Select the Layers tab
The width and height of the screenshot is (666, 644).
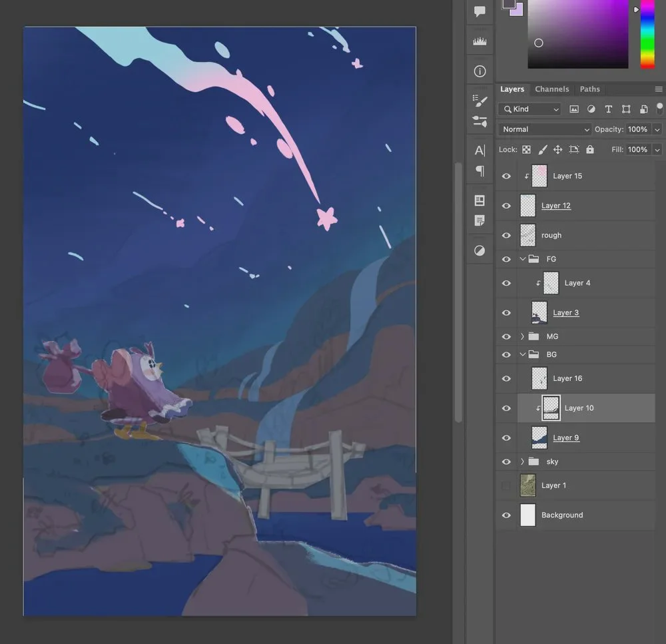tap(511, 89)
